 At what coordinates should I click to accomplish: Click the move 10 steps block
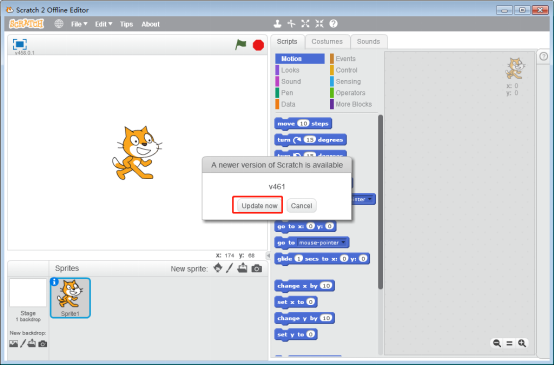point(303,124)
